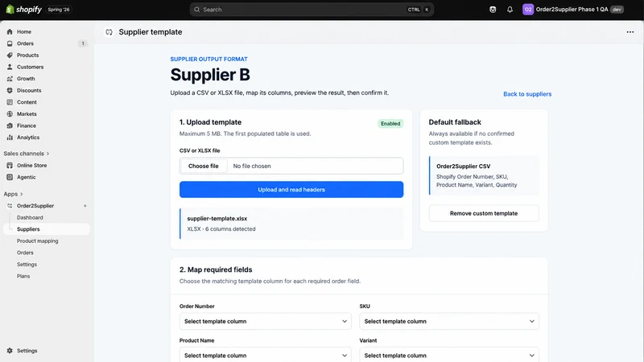Screen dimensions: 644x362
Task: Click the XLSX 6 columns detected text
Action: click(x=221, y=229)
